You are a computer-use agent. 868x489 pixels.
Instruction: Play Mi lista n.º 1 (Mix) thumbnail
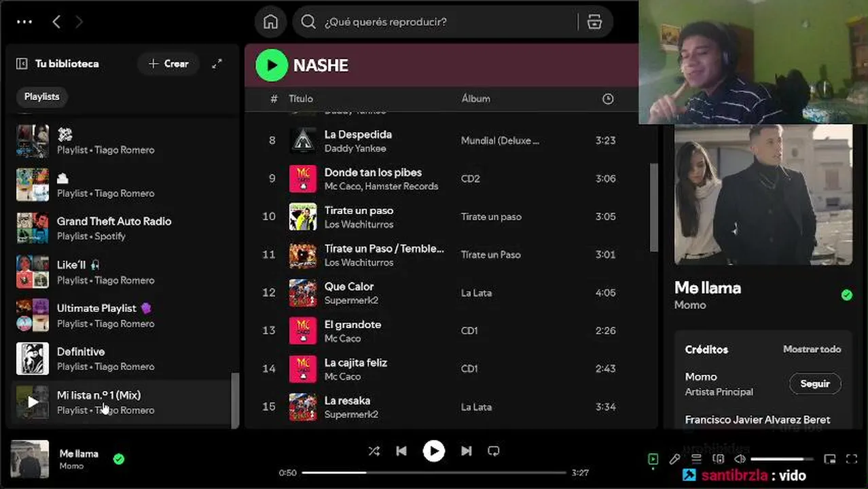(33, 402)
